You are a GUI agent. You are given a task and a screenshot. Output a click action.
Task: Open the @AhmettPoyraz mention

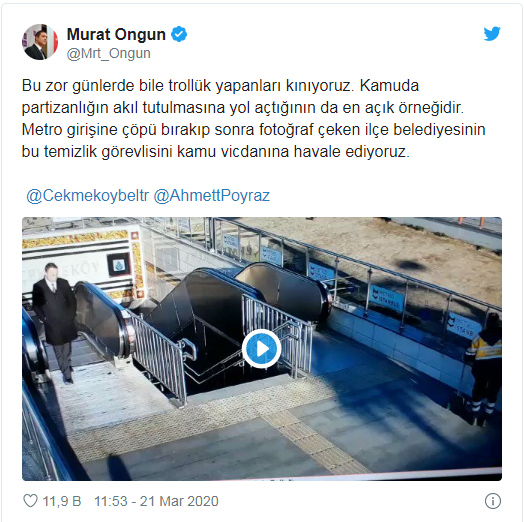pos(212,195)
